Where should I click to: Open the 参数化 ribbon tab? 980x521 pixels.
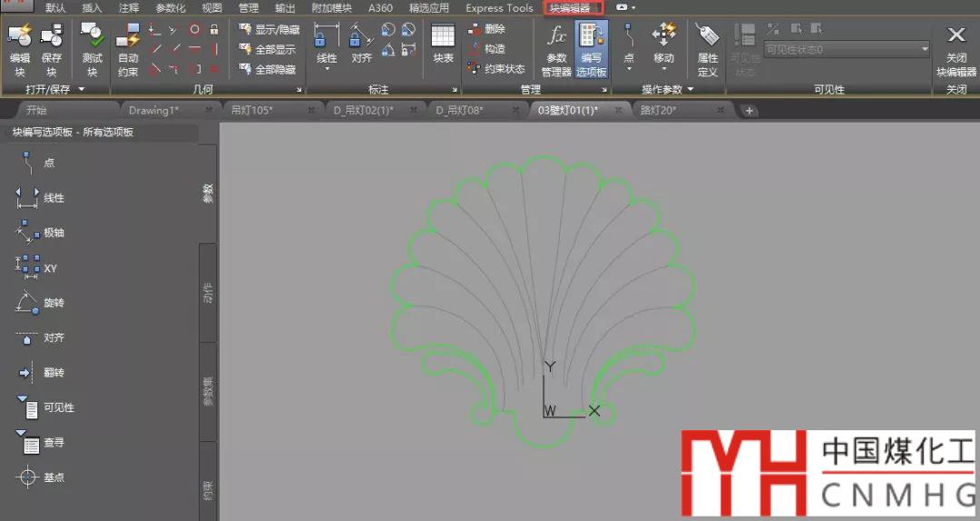pos(170,8)
